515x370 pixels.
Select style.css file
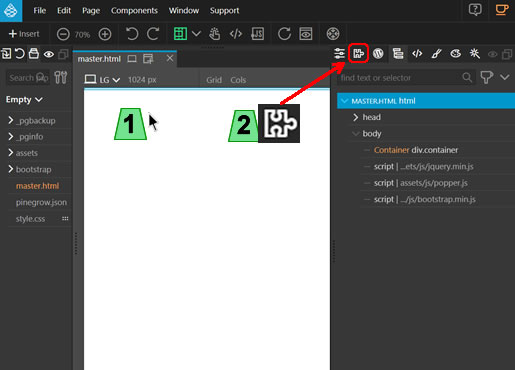(30, 219)
